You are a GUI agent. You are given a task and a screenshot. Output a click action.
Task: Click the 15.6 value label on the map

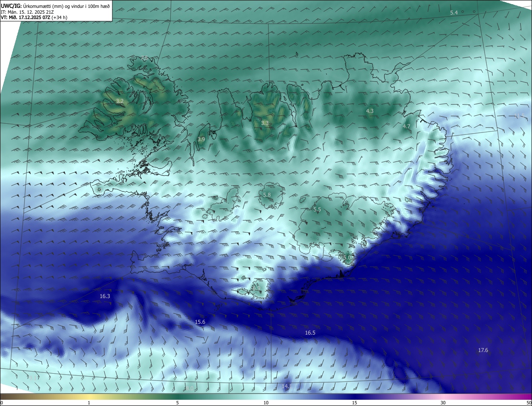pyautogui.click(x=200, y=322)
